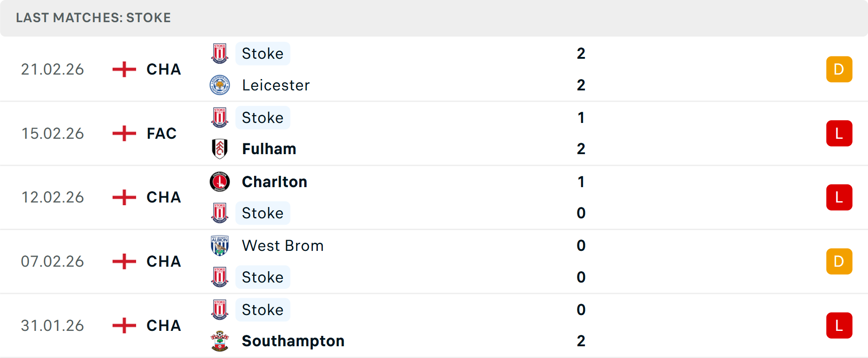Select FAC competition label

click(161, 133)
